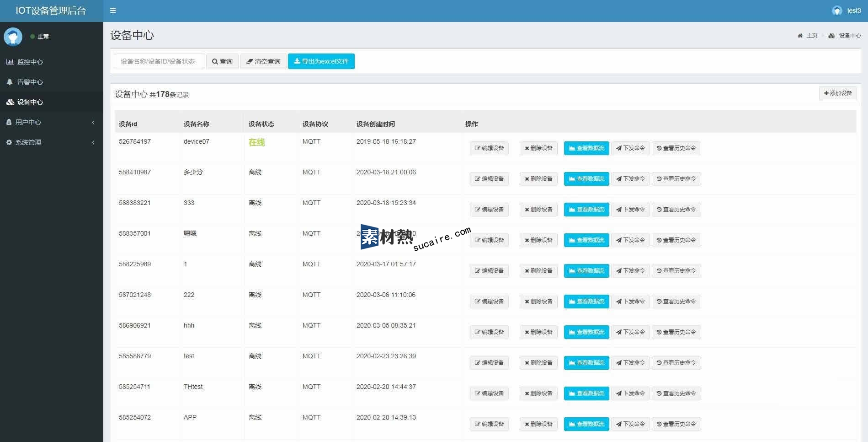The width and height of the screenshot is (868, 442).
Task: View command history for device 585588779
Action: pos(676,363)
